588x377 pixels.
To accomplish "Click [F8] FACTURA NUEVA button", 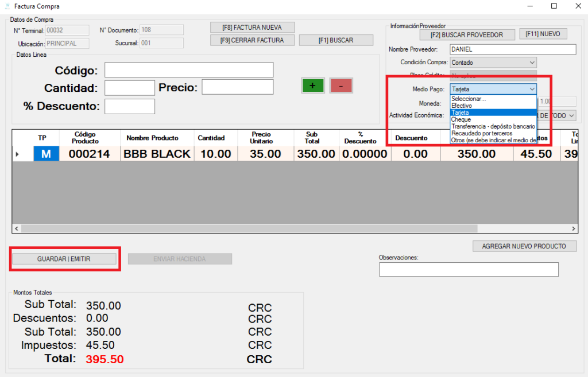I will coord(253,27).
